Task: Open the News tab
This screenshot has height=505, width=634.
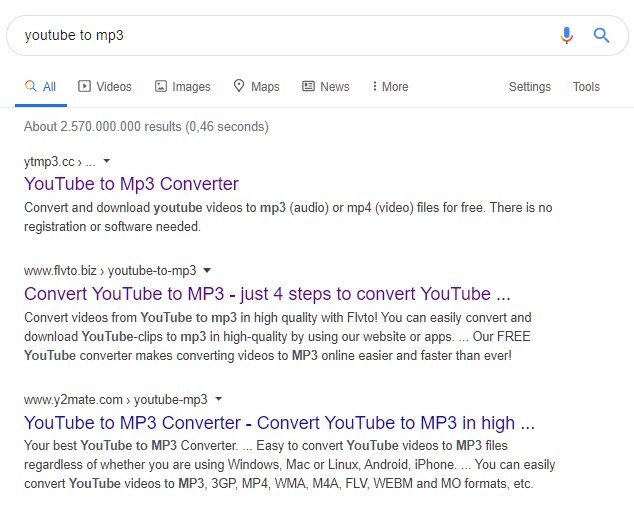Action: [325, 87]
